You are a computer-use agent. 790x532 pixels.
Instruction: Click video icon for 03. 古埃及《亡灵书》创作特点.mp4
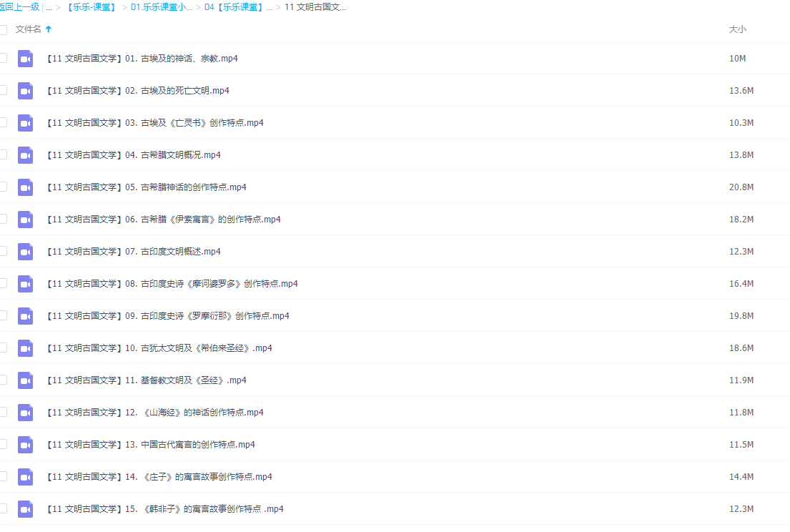[x=26, y=123]
